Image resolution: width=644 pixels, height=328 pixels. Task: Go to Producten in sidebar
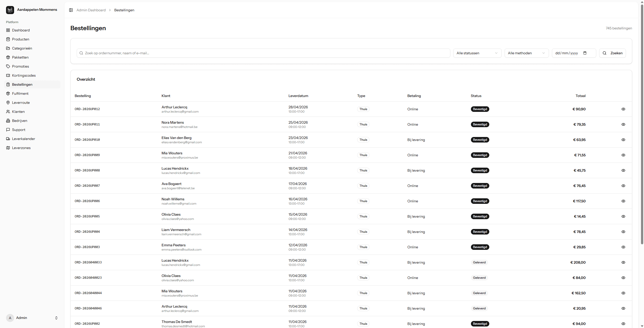[21, 39]
